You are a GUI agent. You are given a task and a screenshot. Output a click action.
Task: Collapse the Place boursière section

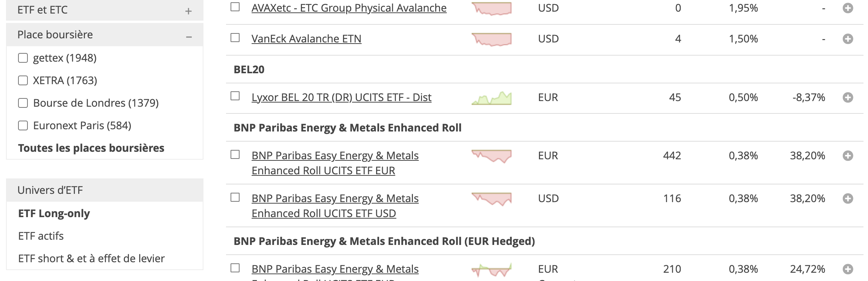pyautogui.click(x=189, y=37)
